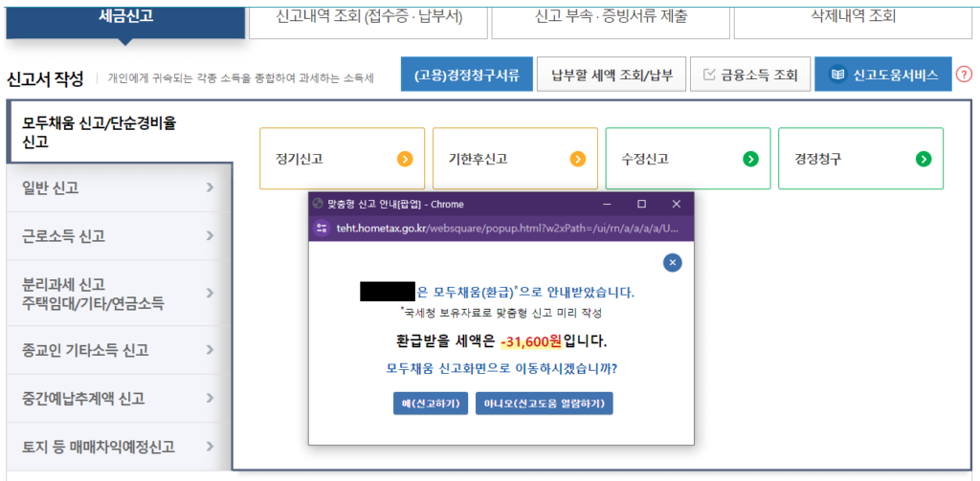Click the popup address bar URL
This screenshot has width=980, height=481.
coord(507,228)
